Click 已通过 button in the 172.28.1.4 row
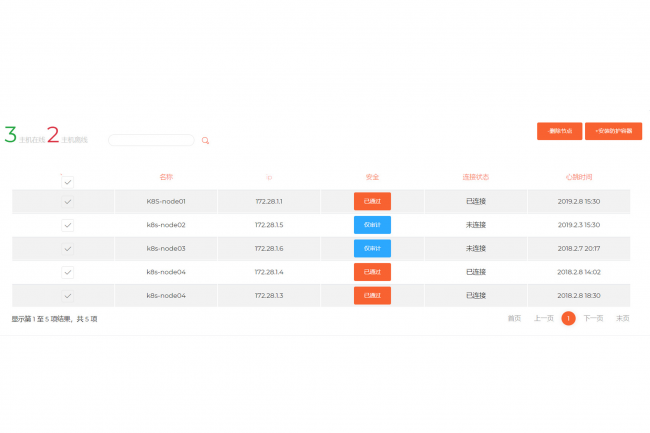The image size is (650, 433). (372, 272)
